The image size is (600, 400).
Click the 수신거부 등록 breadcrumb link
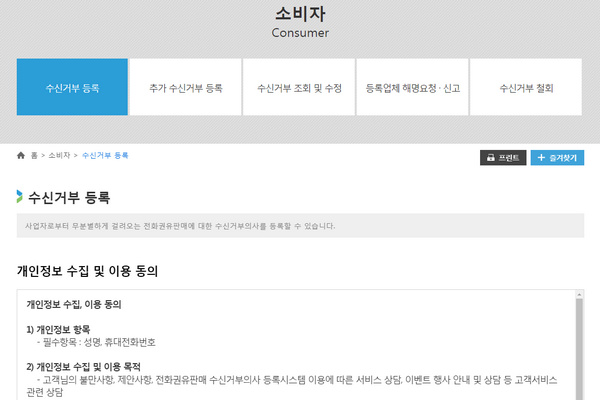pos(105,155)
